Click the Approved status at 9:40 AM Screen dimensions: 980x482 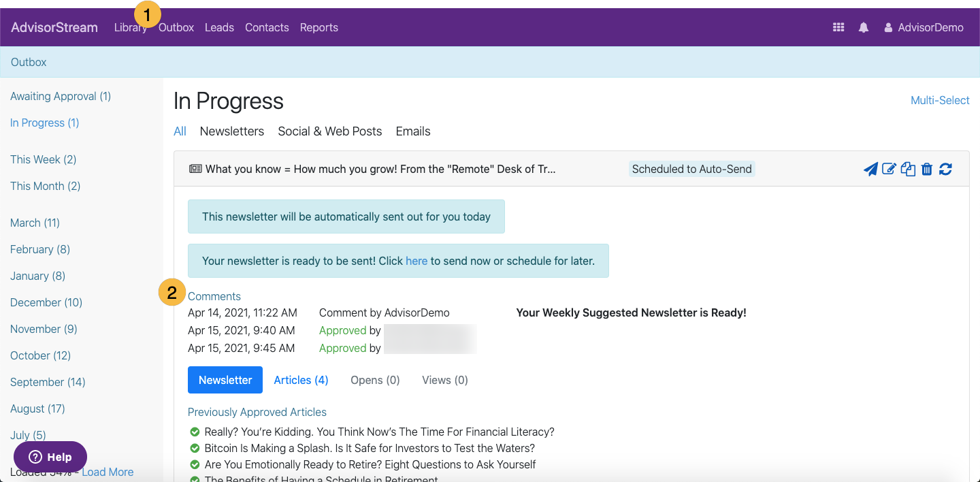click(343, 331)
